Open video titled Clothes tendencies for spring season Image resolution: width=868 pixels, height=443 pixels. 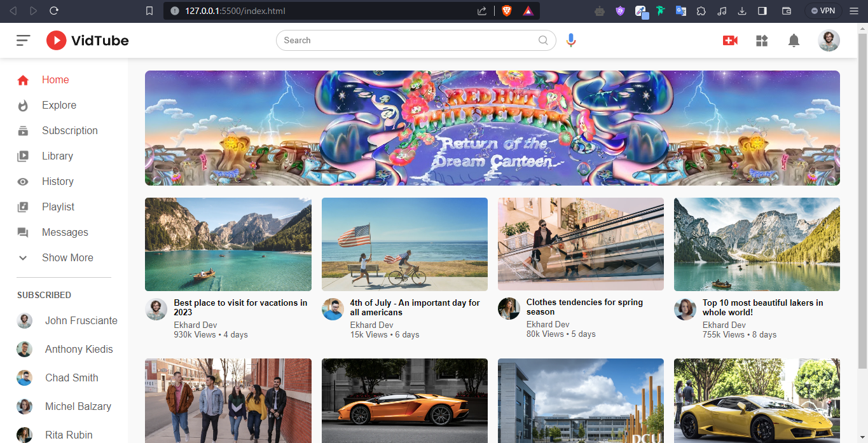(584, 307)
